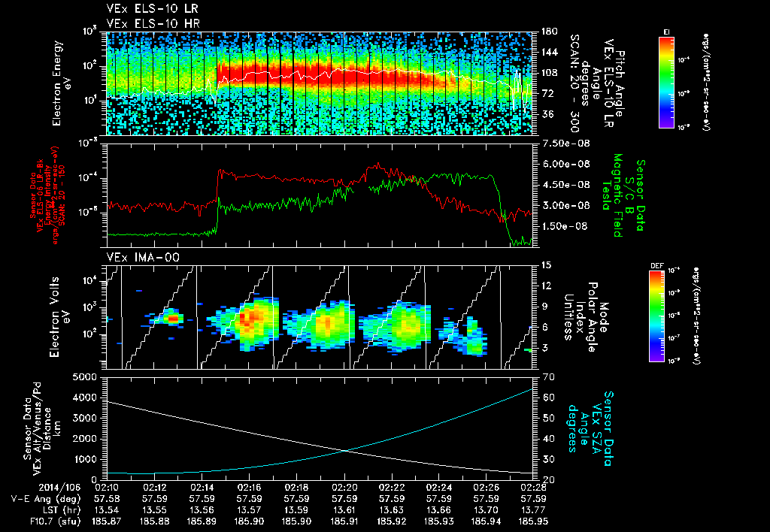Click the polar angle tick value 15
The width and height of the screenshot is (770, 532).
548,265
